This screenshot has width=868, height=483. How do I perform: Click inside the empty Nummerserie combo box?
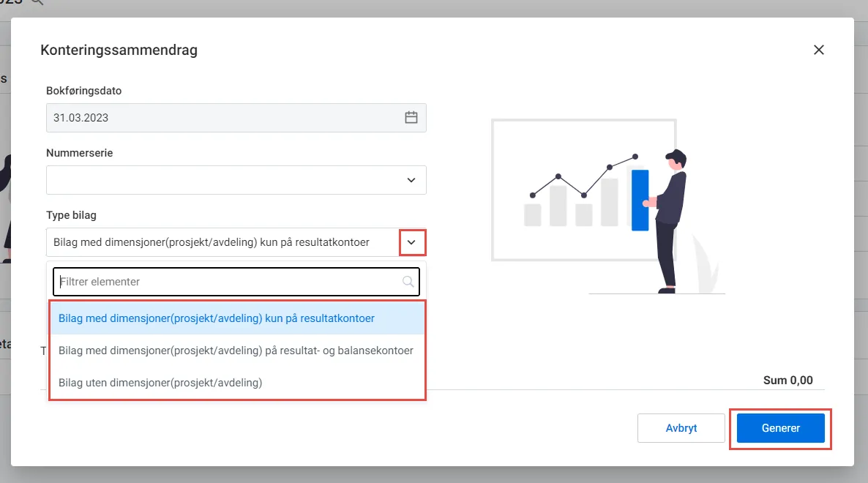click(x=236, y=180)
